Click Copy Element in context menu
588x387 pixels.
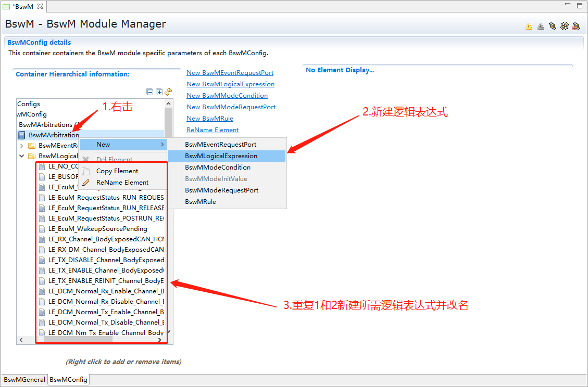click(117, 171)
